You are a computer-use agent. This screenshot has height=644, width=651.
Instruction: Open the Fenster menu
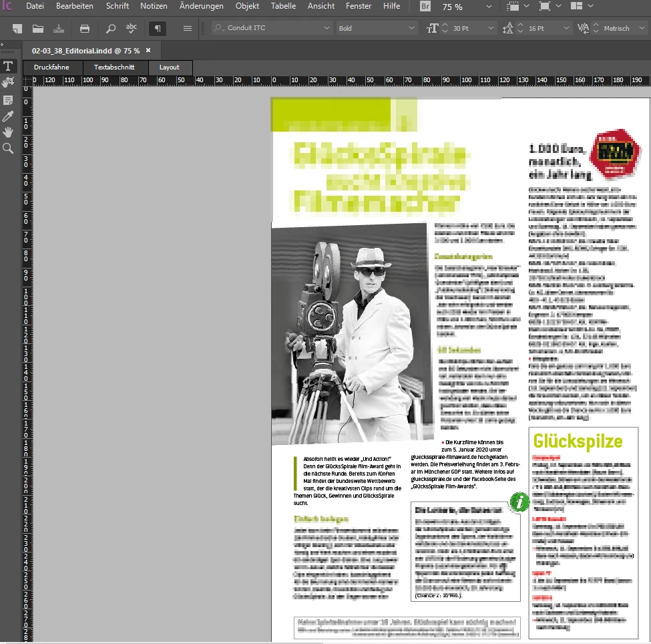[x=359, y=6]
